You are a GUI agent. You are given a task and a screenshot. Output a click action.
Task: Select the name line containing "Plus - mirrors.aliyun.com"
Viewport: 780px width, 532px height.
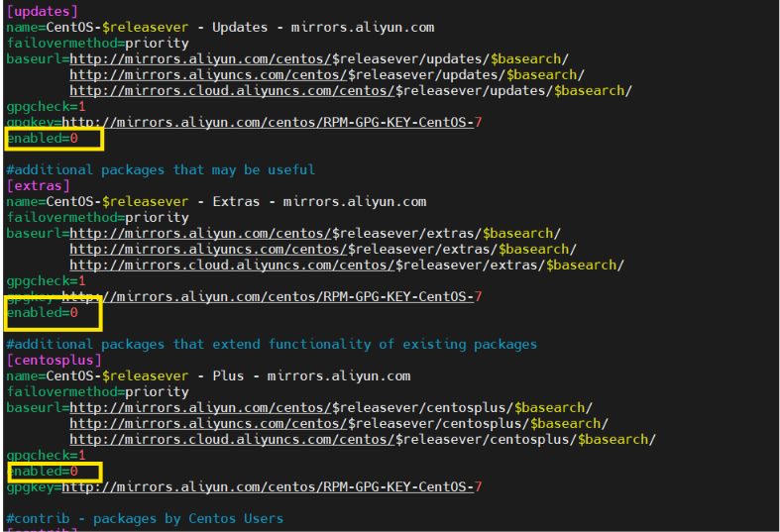(208, 376)
